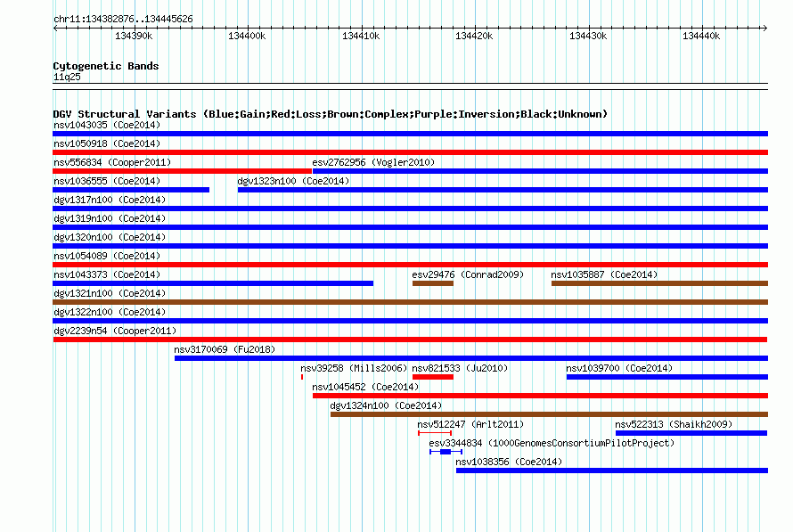
Task: Open dgv1322n100 (Coe2014) label
Action: 110,312
